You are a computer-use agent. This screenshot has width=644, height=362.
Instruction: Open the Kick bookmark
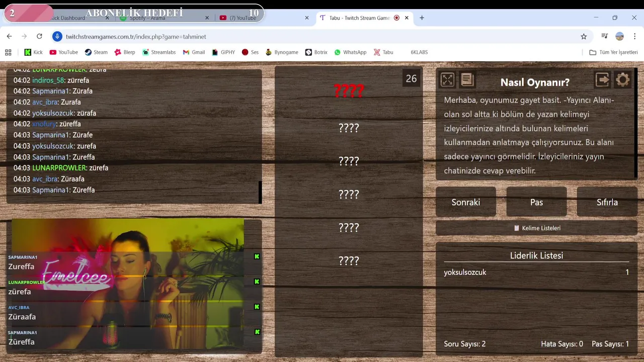pyautogui.click(x=34, y=52)
